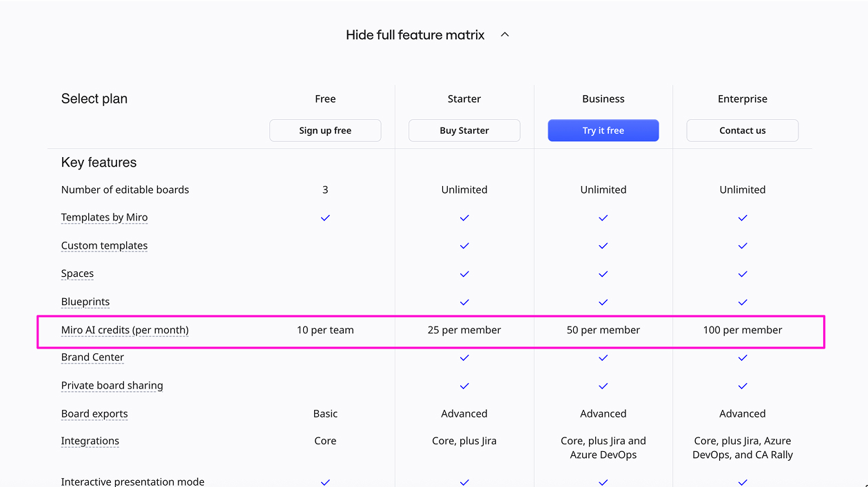Click the Starter plan column heading

(464, 99)
